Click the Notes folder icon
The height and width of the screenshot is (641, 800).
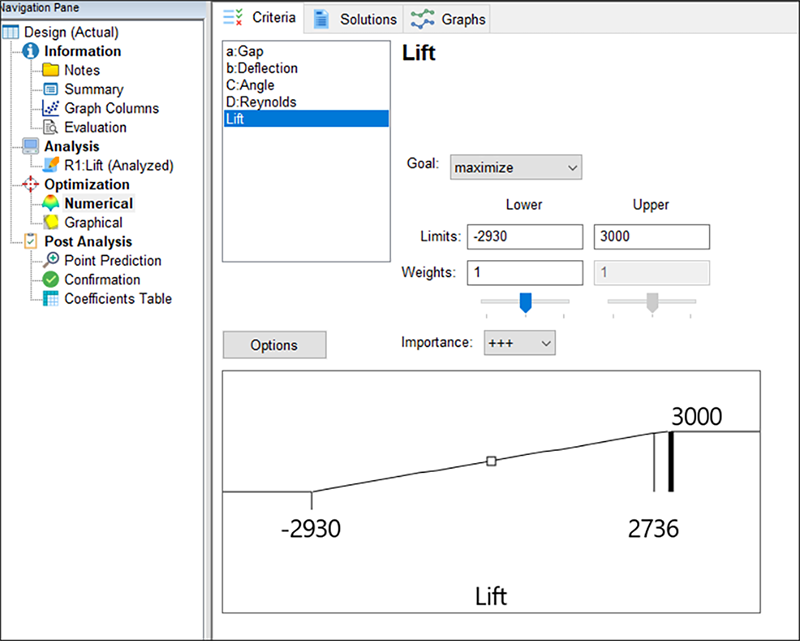point(51,70)
